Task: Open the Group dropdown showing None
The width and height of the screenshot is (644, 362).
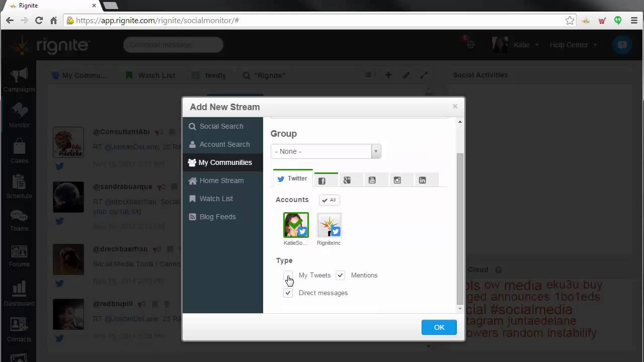Action: point(326,151)
